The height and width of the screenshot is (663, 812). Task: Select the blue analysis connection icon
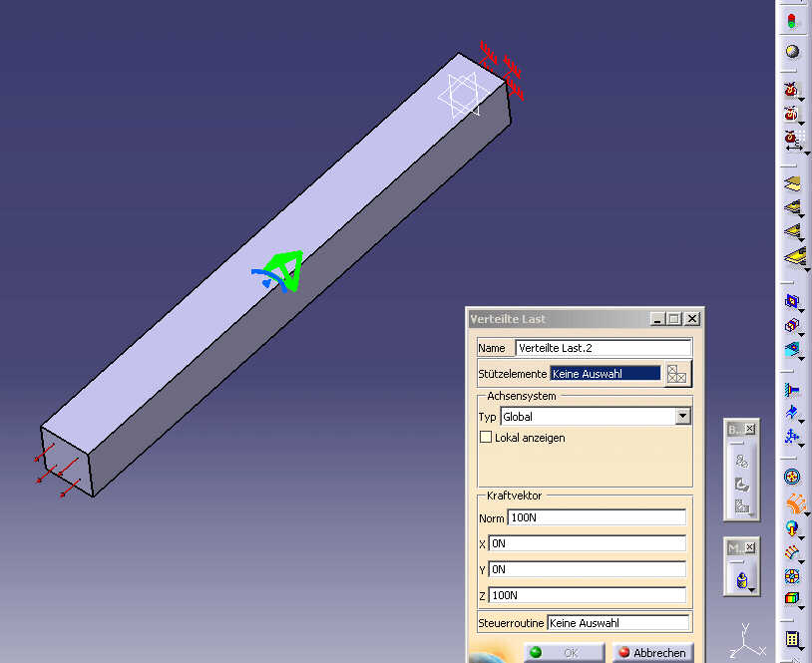[x=792, y=301]
